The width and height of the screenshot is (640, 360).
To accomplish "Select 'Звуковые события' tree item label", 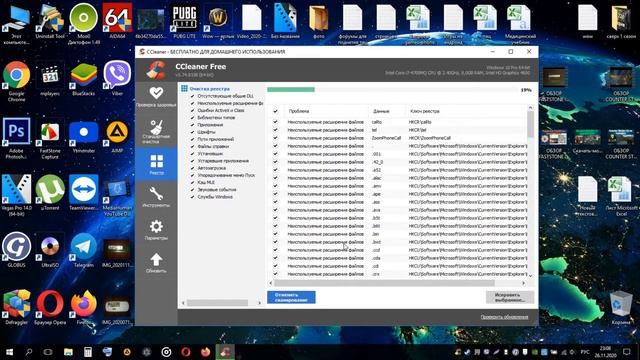I will point(217,189).
